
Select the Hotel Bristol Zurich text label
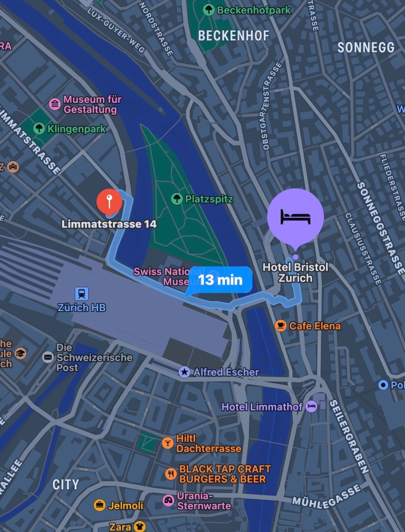coord(295,272)
